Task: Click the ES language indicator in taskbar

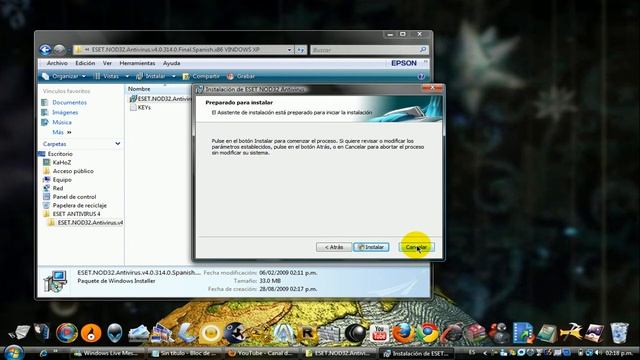Action: coord(472,353)
